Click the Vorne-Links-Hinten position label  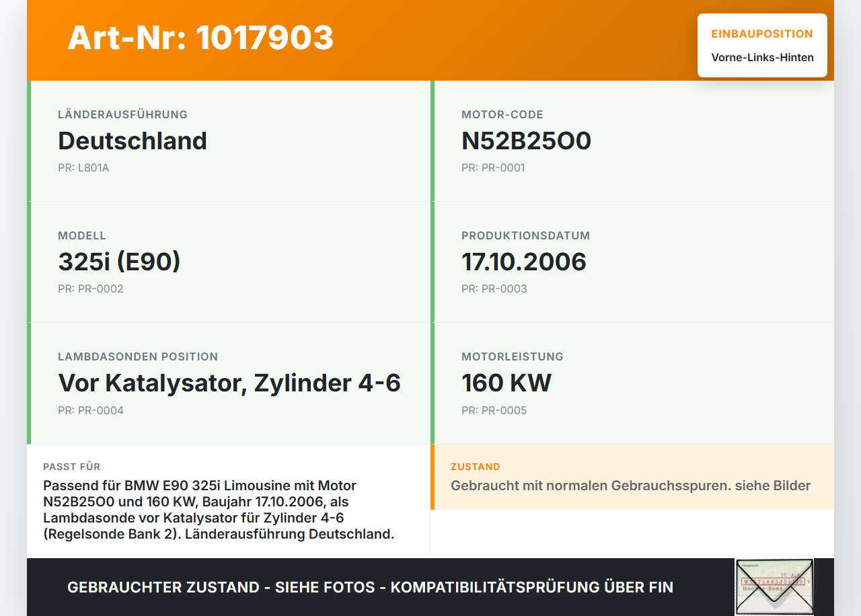tap(762, 57)
